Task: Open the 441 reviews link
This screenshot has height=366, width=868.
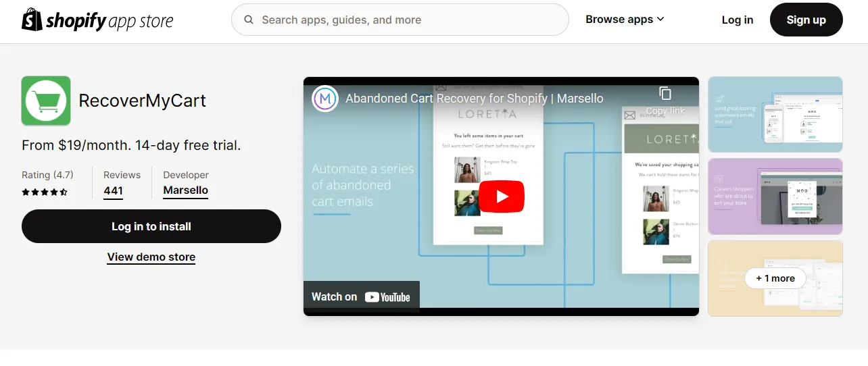Action: 113,191
